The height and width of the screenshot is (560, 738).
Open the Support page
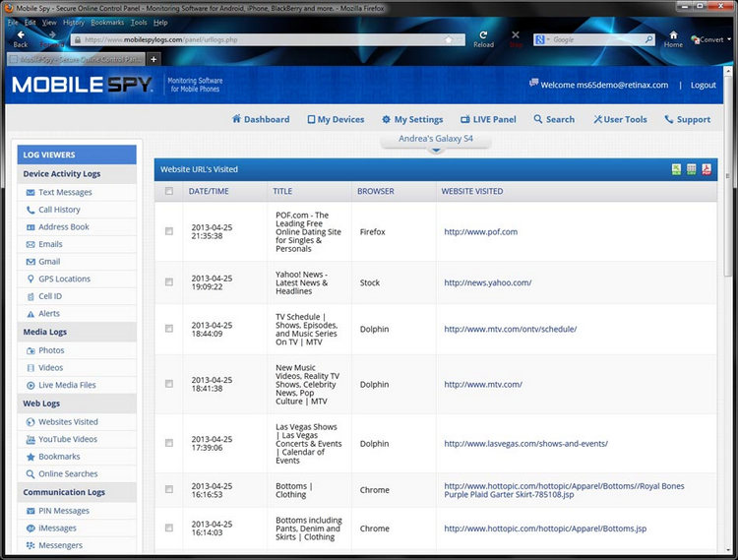[x=687, y=119]
